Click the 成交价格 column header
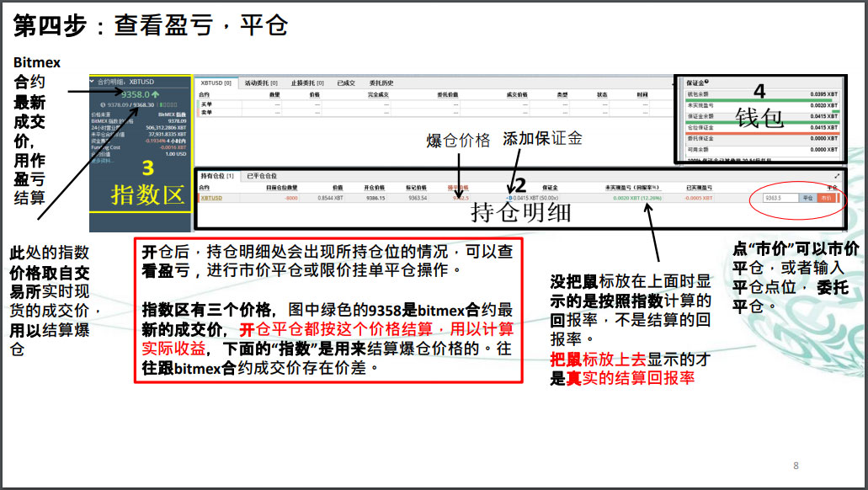 (517, 94)
